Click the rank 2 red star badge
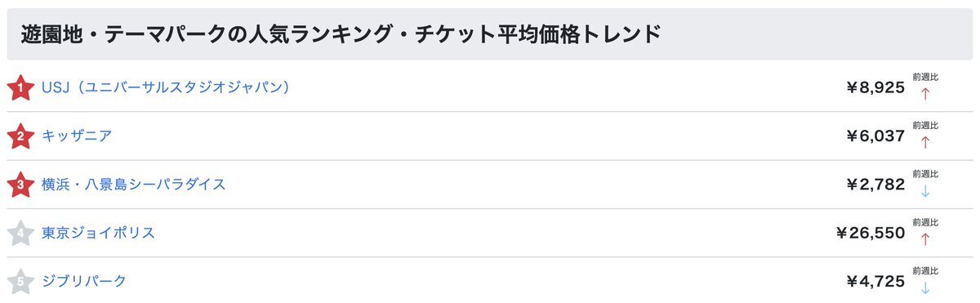 tap(20, 136)
